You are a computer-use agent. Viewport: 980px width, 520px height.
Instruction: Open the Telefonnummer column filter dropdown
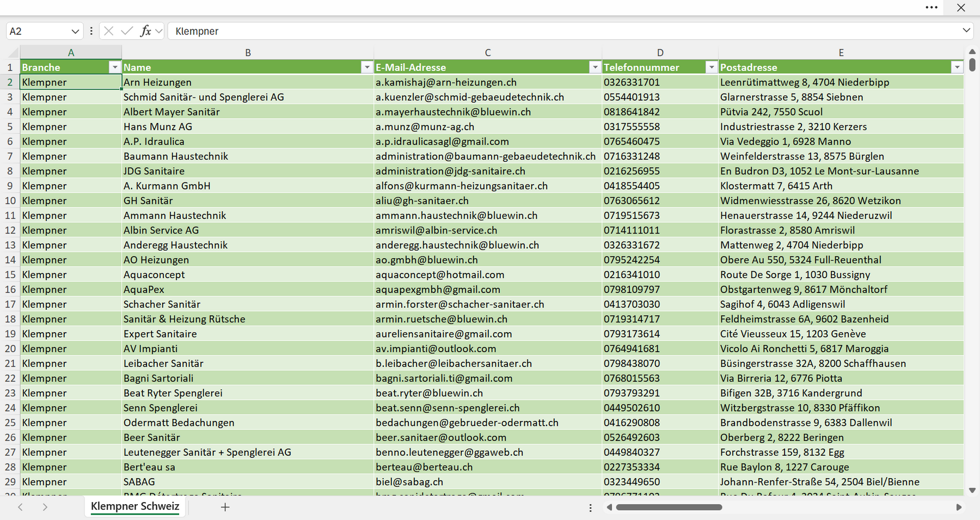coord(711,67)
